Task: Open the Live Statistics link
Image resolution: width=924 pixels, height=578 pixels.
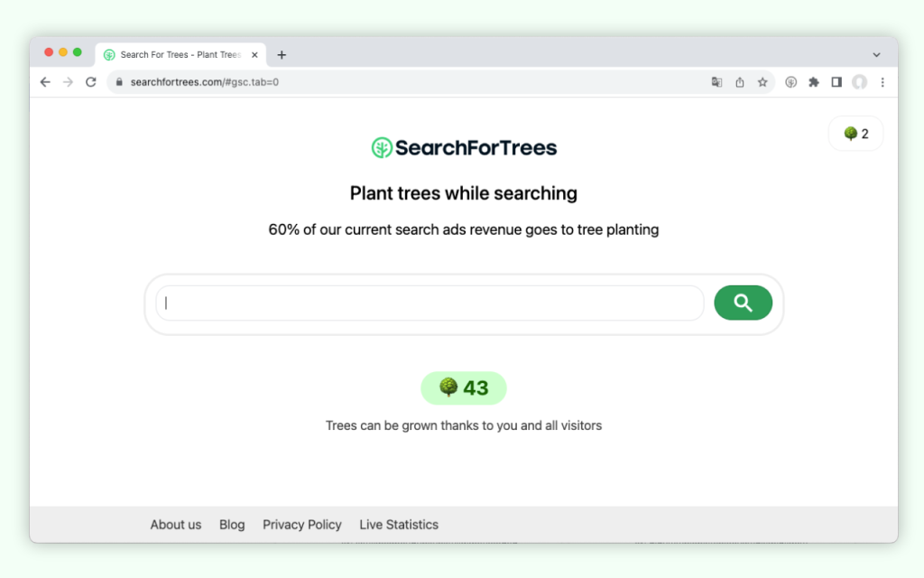Action: tap(399, 525)
